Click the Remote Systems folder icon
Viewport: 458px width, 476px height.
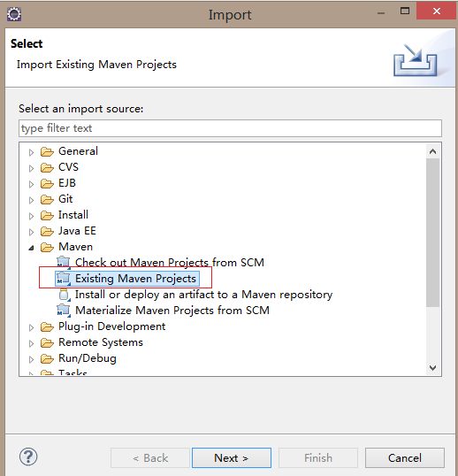coord(47,342)
